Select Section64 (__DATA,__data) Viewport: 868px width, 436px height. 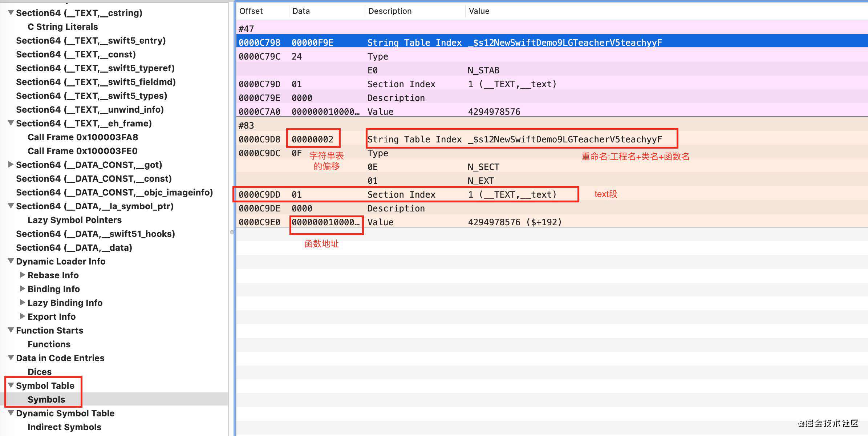click(x=74, y=247)
